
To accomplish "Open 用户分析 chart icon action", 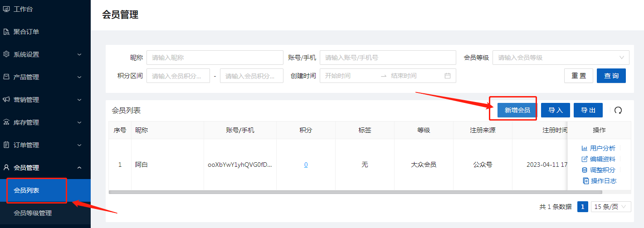I will pyautogui.click(x=585, y=148).
